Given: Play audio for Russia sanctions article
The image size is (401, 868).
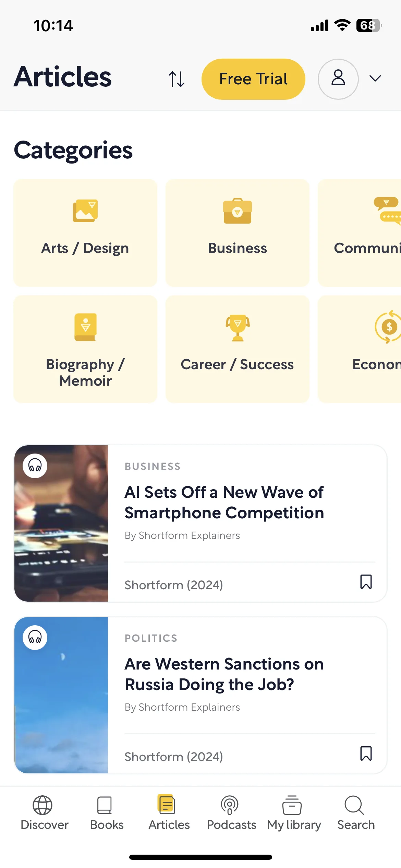Looking at the screenshot, I should point(35,637).
